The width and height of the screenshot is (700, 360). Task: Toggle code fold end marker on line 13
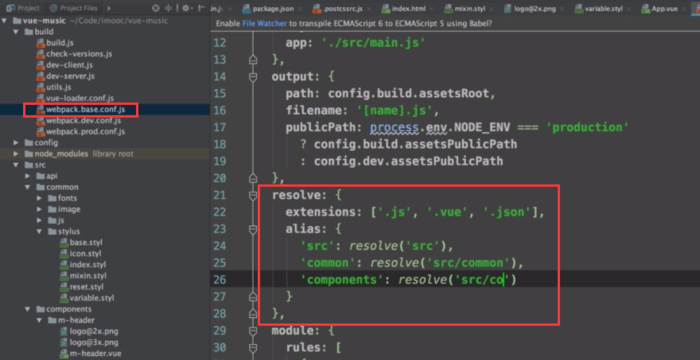tap(253, 60)
